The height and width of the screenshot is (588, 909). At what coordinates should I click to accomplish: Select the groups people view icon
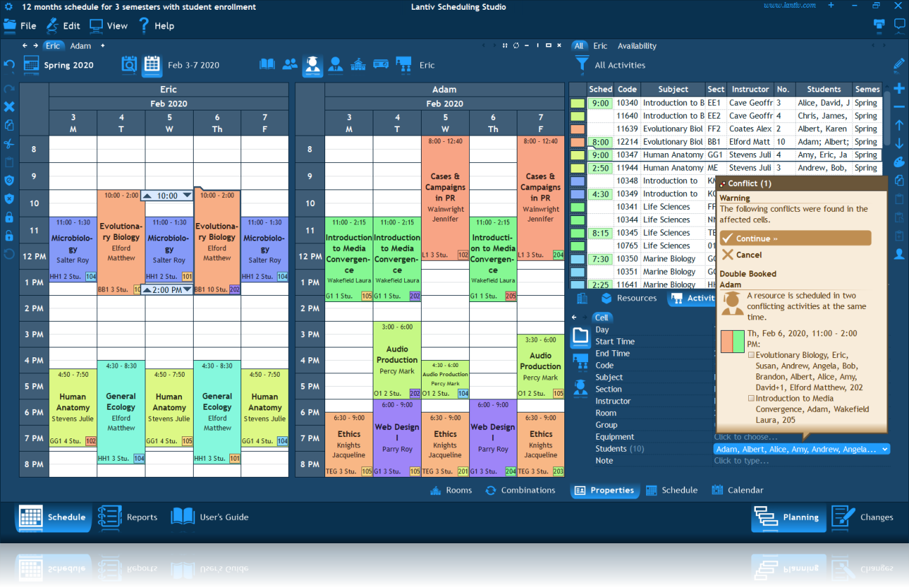tap(289, 64)
